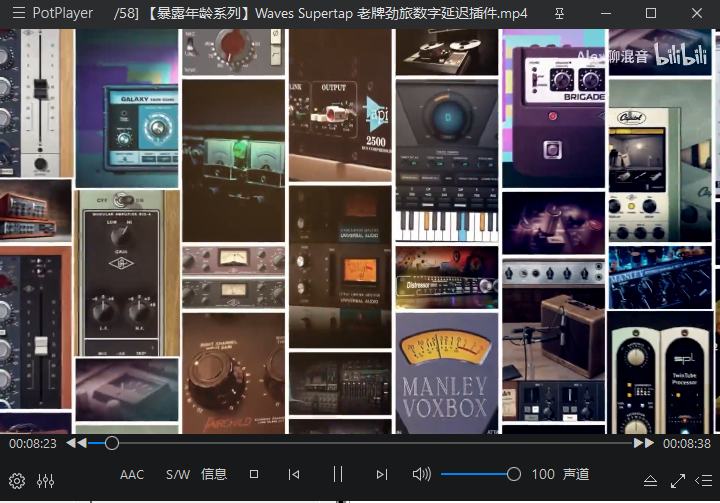Open audio channel options via 声道

tap(576, 475)
